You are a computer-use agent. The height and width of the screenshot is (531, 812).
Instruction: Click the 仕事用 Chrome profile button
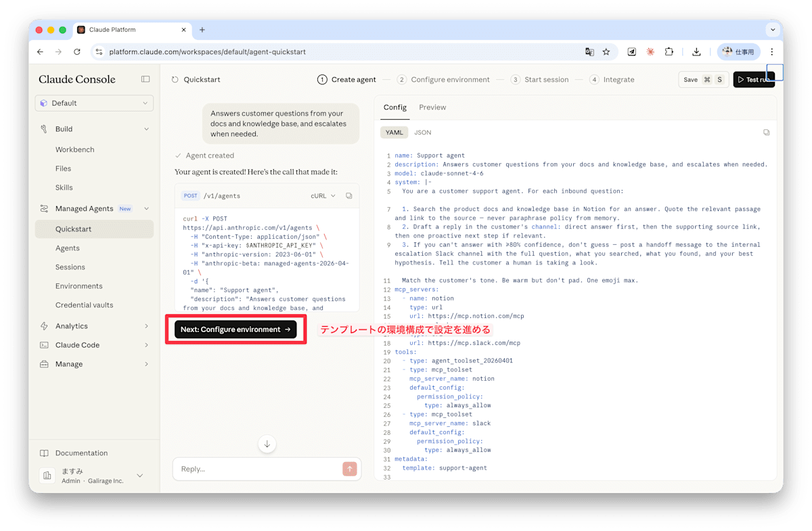(x=739, y=51)
